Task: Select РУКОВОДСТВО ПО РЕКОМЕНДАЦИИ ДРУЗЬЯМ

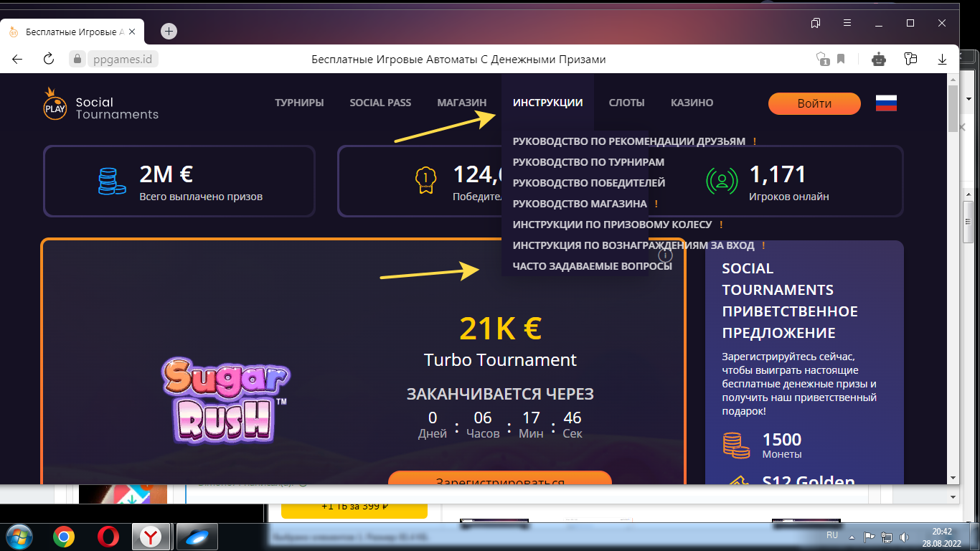Action: tap(629, 141)
